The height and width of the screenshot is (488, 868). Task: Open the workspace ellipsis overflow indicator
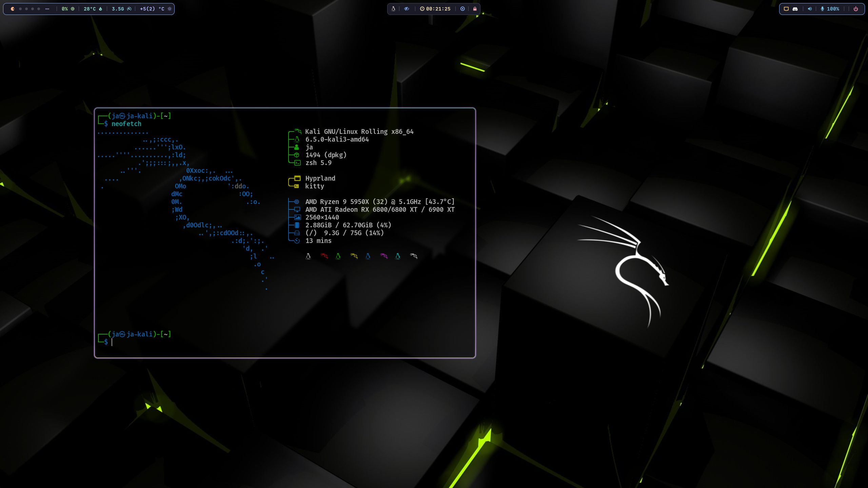(x=47, y=9)
